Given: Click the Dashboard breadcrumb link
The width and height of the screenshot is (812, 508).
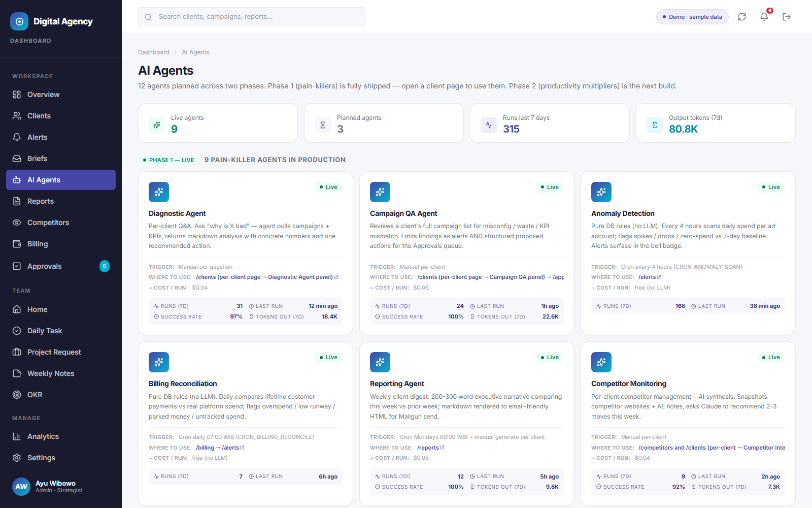Looking at the screenshot, I should (154, 52).
